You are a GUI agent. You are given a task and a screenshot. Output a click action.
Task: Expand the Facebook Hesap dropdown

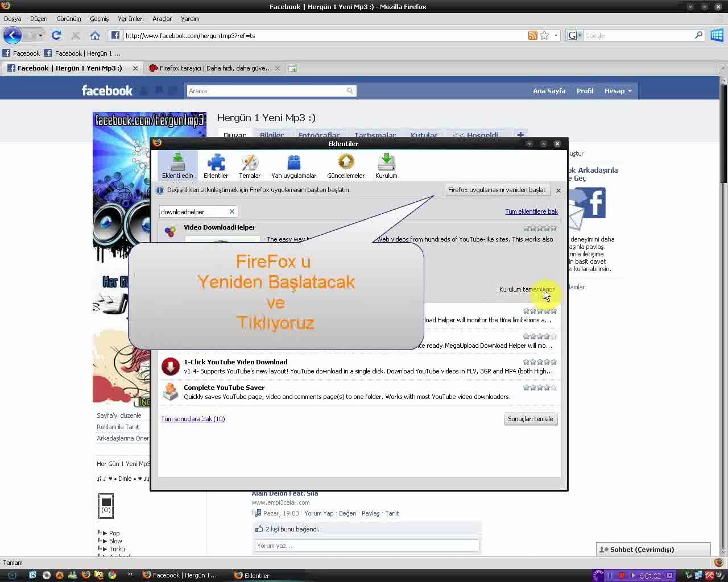coord(618,91)
